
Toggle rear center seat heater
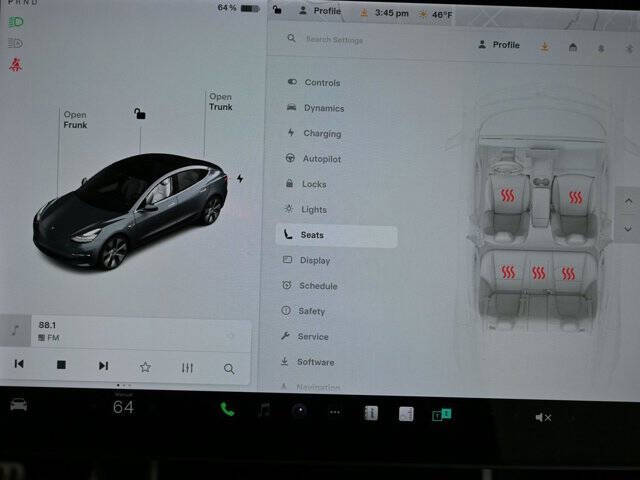(538, 273)
